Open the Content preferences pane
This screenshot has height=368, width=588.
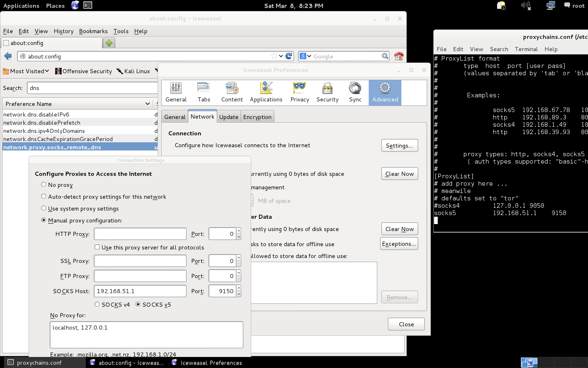coord(232,92)
